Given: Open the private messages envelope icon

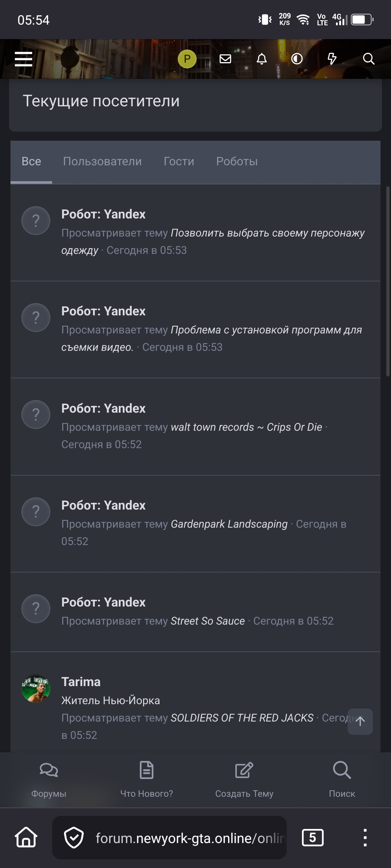Looking at the screenshot, I should (x=225, y=59).
